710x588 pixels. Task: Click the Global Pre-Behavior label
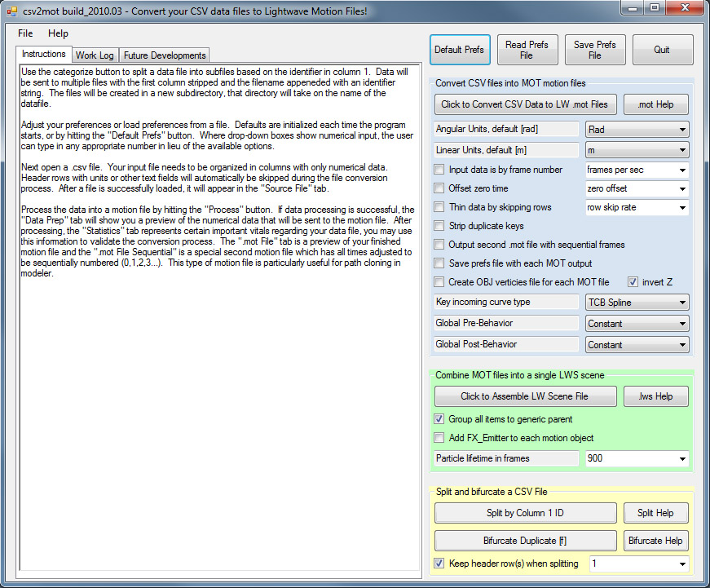[506, 323]
